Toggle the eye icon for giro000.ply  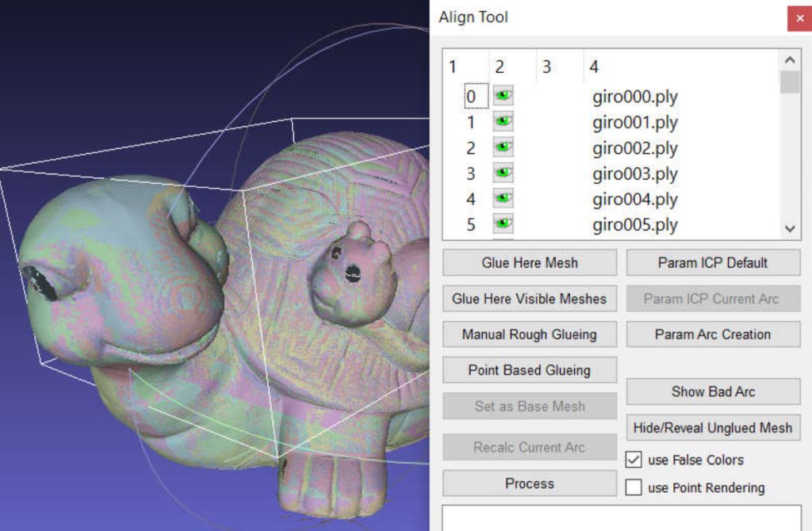pyautogui.click(x=503, y=97)
